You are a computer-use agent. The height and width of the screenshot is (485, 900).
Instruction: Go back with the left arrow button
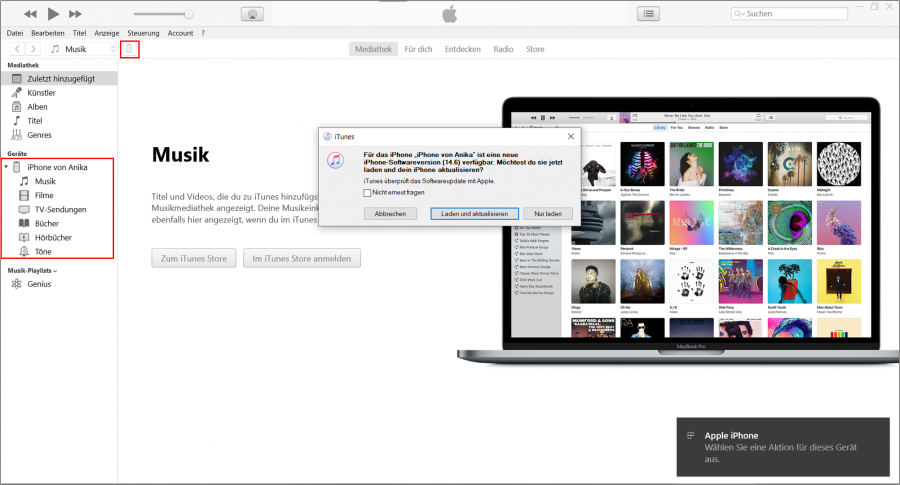pyautogui.click(x=18, y=49)
